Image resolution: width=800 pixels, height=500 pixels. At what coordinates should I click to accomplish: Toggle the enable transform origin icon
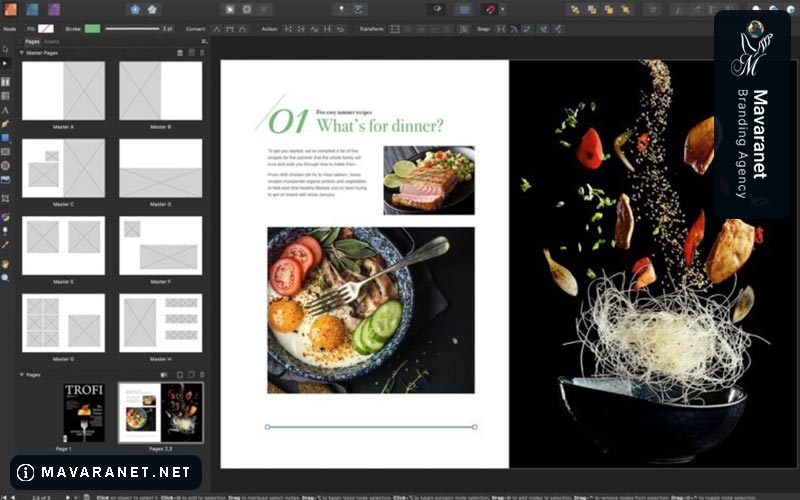pos(463,29)
